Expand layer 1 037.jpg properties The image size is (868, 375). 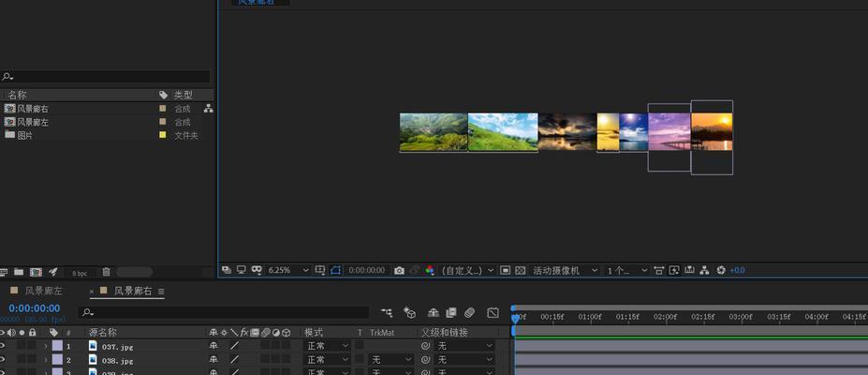point(46,346)
